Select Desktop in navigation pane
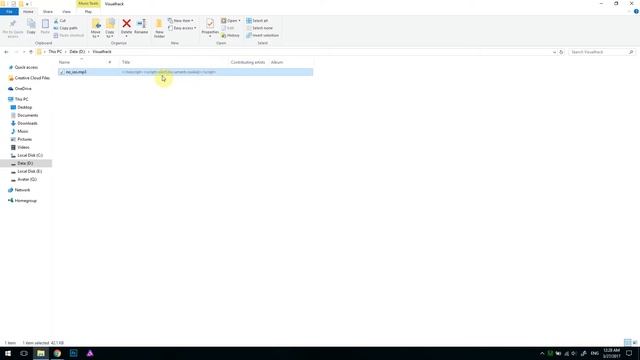 click(x=24, y=107)
